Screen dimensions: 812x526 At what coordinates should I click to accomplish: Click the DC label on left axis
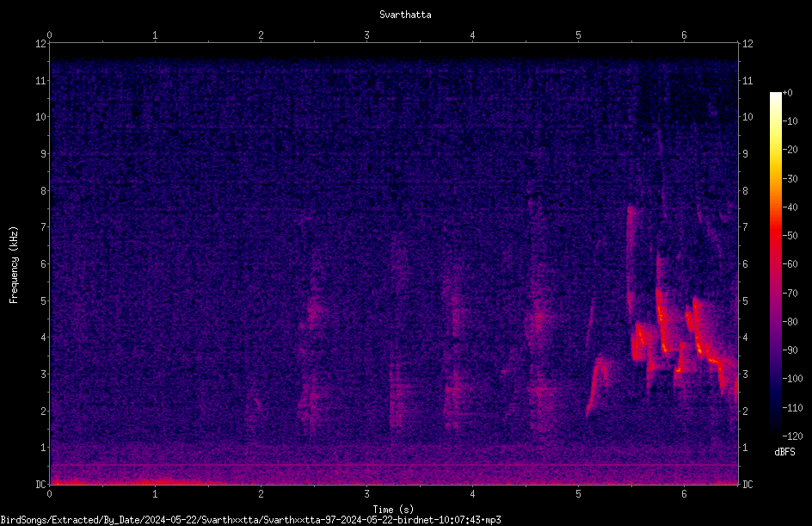(x=40, y=484)
